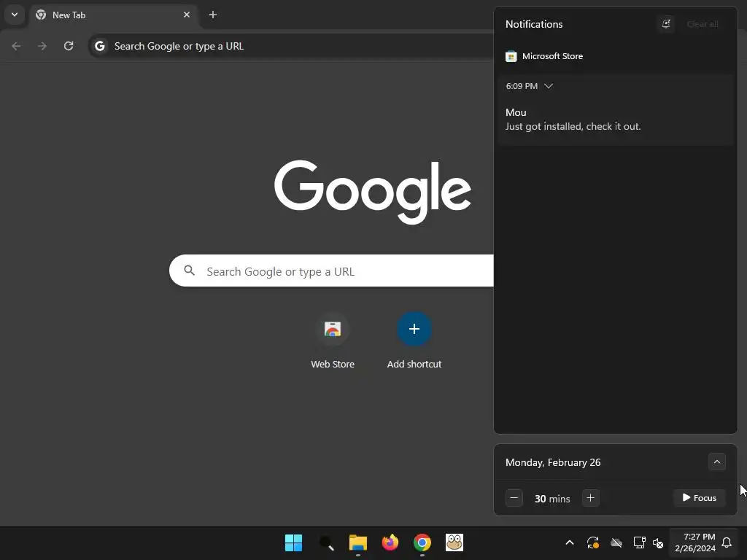The image size is (747, 560).
Task: Launch Firefox from taskbar
Action: (390, 542)
